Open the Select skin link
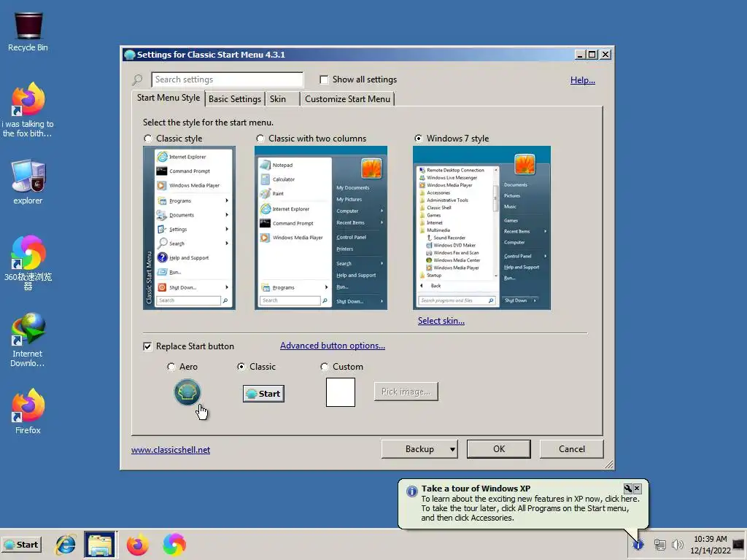 pos(441,321)
